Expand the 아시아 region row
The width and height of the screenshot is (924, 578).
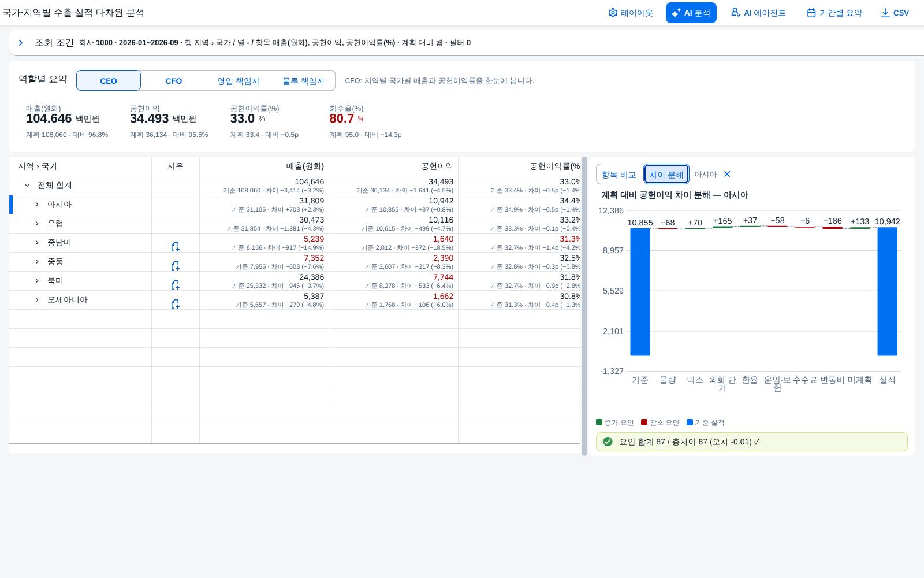coord(37,205)
